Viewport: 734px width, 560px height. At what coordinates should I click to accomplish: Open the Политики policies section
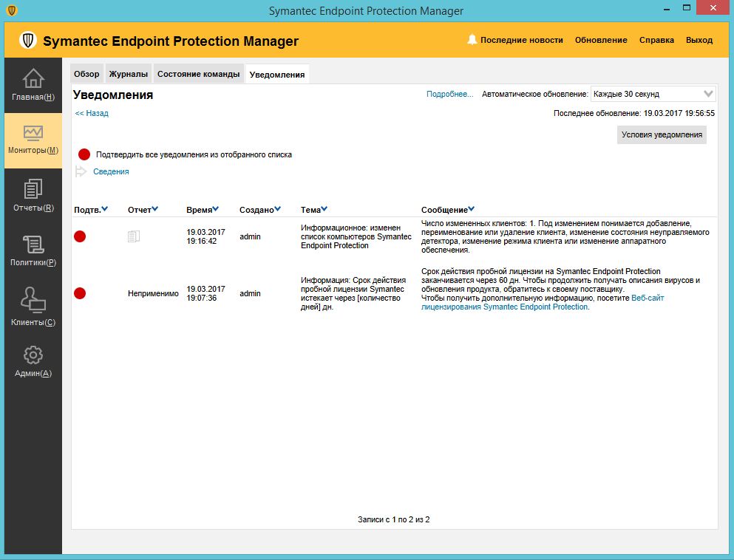click(33, 250)
